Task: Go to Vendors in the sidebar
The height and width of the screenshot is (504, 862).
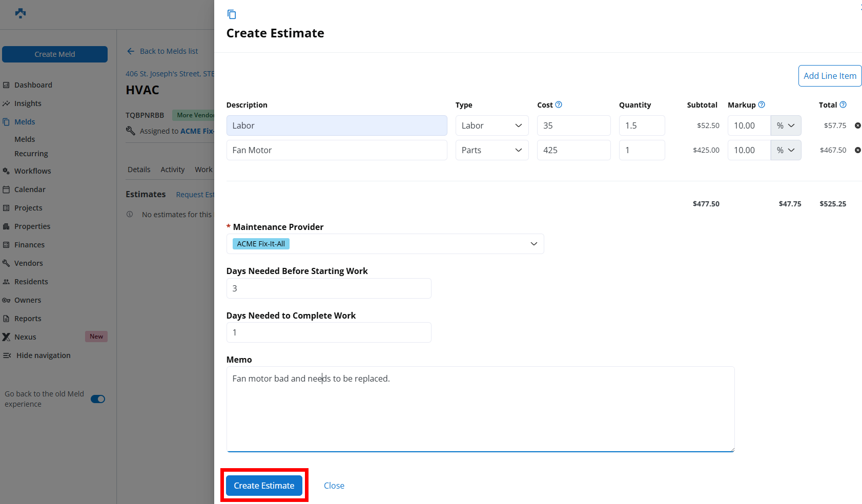Action: click(x=29, y=263)
